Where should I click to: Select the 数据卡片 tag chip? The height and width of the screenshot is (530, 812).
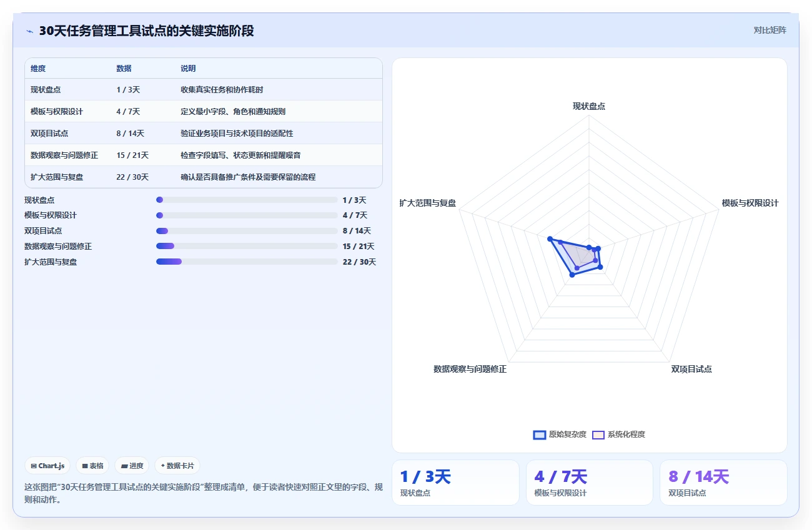(x=177, y=466)
